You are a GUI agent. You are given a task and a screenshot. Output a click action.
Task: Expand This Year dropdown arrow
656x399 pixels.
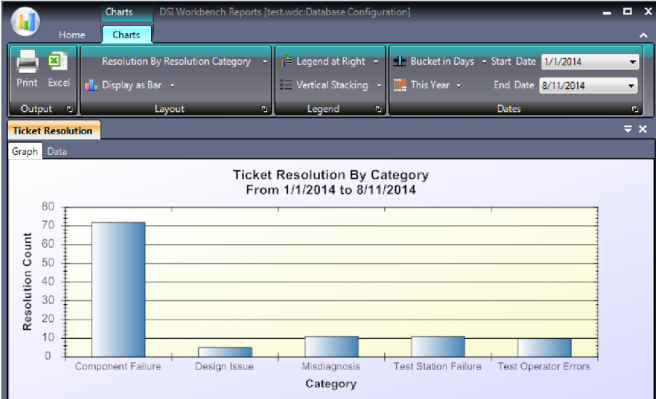459,86
